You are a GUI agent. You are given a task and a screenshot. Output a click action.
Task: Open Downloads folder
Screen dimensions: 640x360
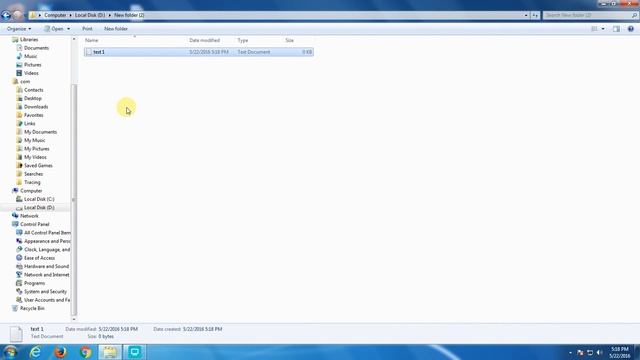point(36,107)
